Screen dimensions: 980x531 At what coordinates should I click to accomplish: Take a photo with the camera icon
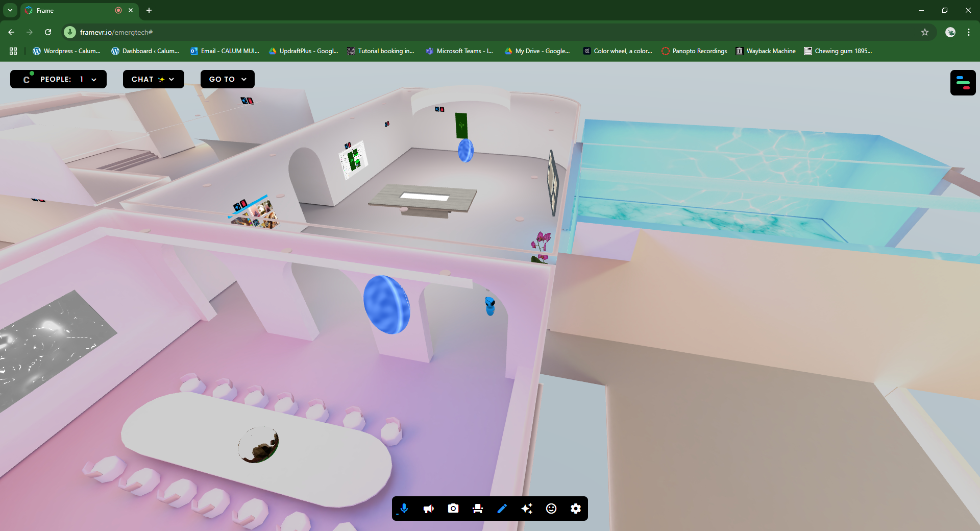[x=453, y=509]
